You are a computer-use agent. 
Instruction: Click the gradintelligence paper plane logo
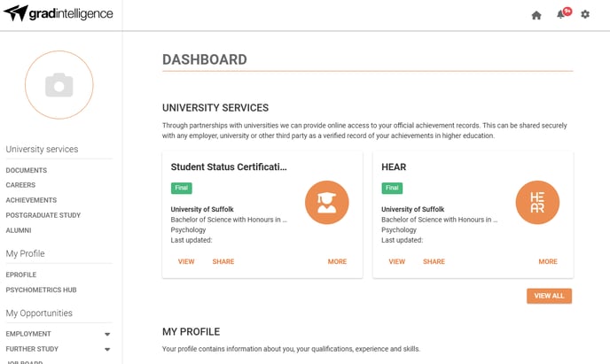(x=16, y=12)
